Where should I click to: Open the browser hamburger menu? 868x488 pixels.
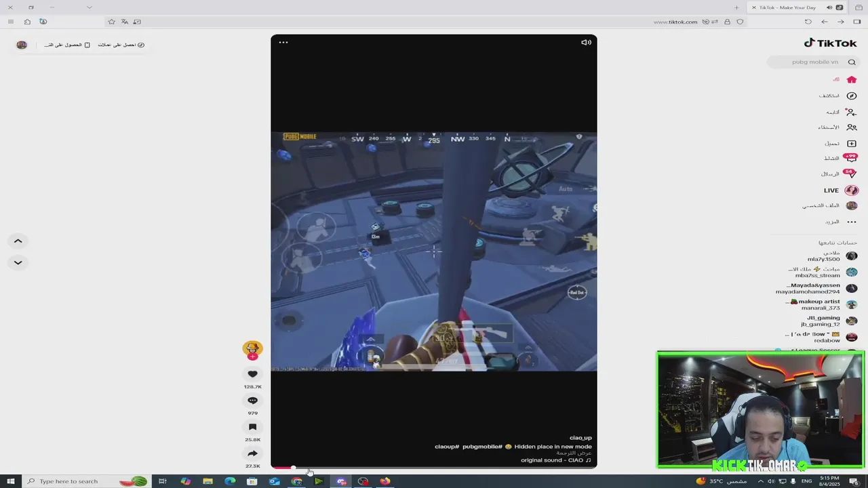11,22
